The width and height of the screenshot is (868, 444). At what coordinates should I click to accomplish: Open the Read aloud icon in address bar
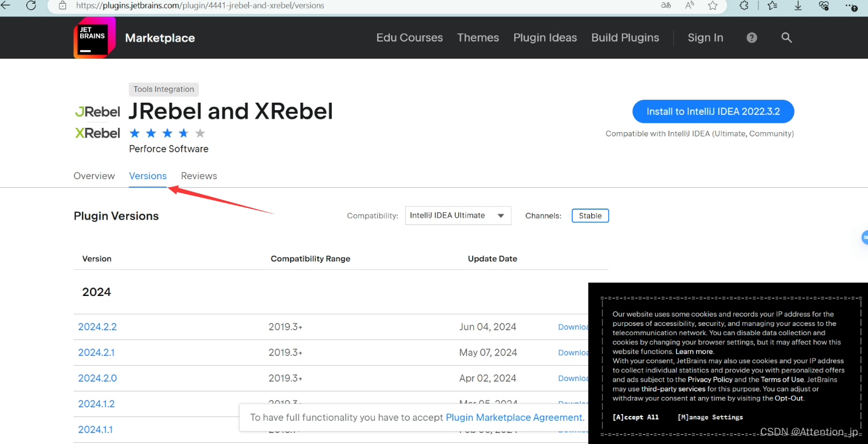click(689, 6)
